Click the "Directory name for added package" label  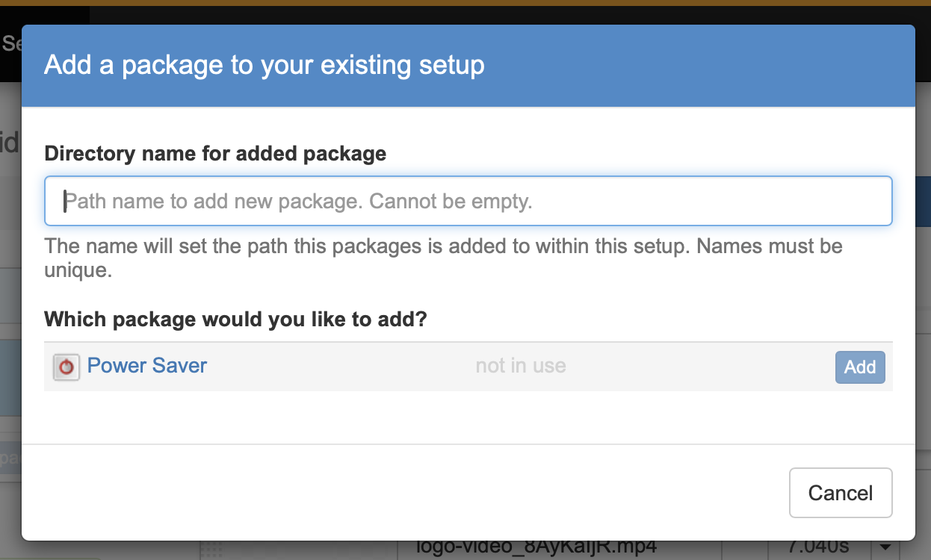(x=215, y=154)
